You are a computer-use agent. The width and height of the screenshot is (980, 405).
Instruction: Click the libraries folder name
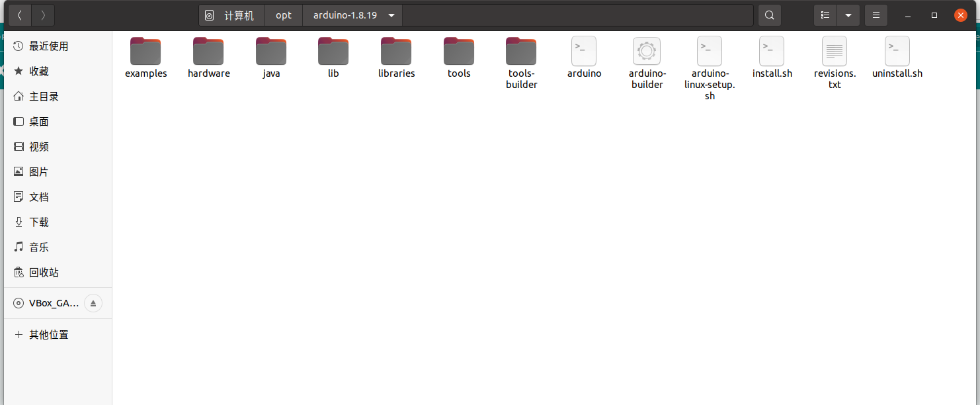click(x=396, y=73)
